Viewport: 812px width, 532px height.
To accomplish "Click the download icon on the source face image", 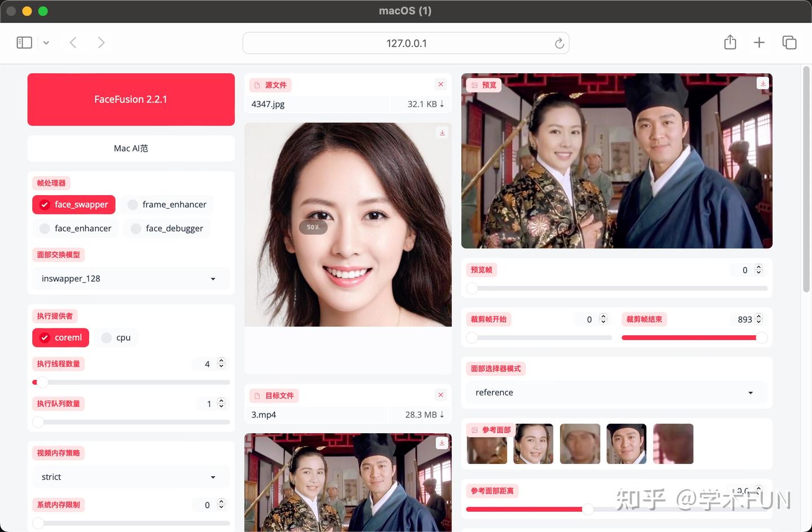I will 442,133.
